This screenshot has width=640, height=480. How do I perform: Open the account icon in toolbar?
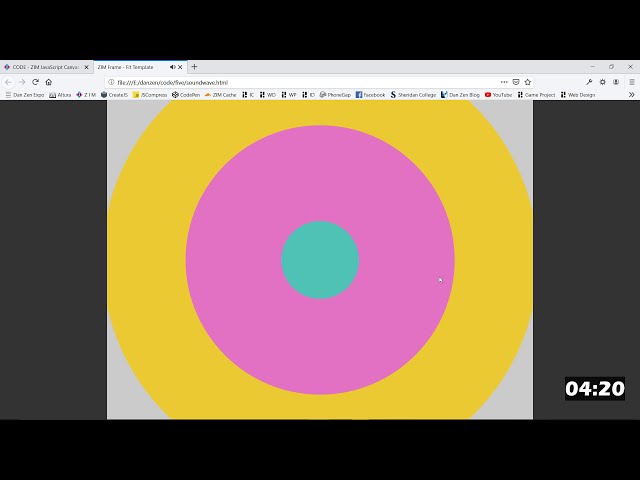(616, 82)
